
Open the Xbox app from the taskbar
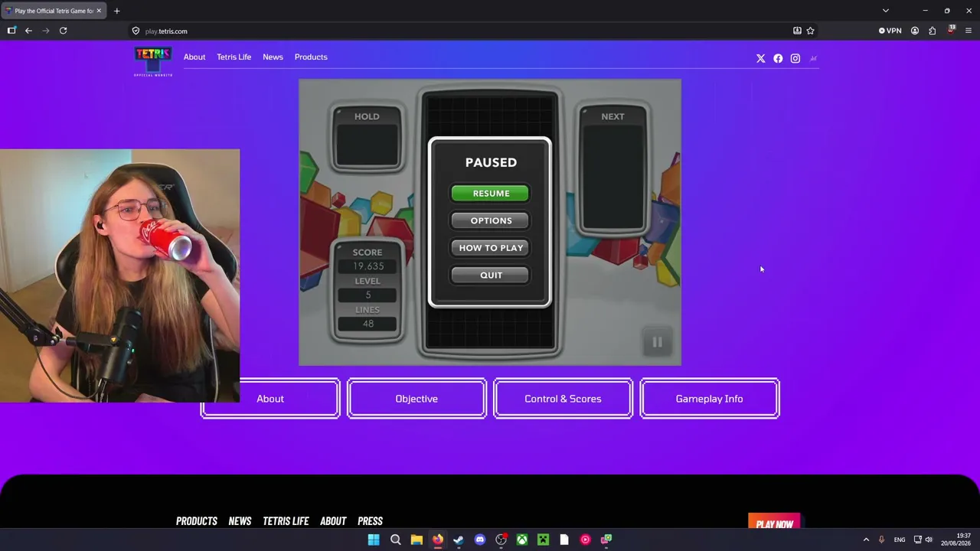pos(522,540)
